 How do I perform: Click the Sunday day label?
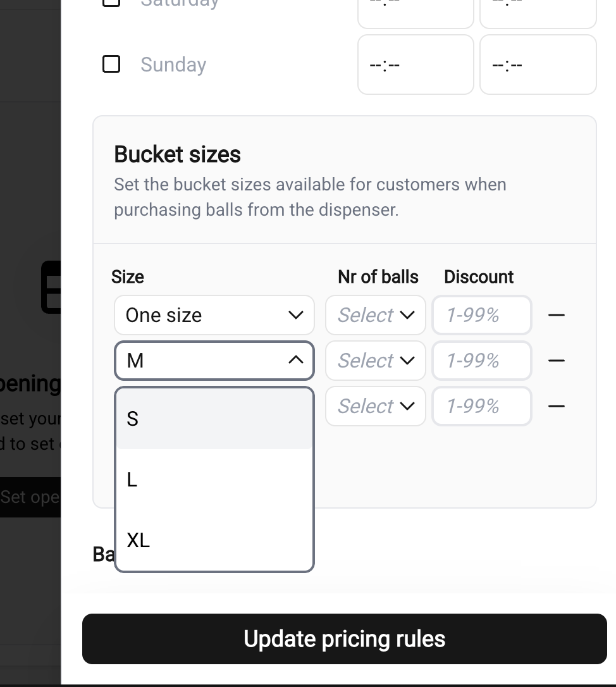pos(173,65)
